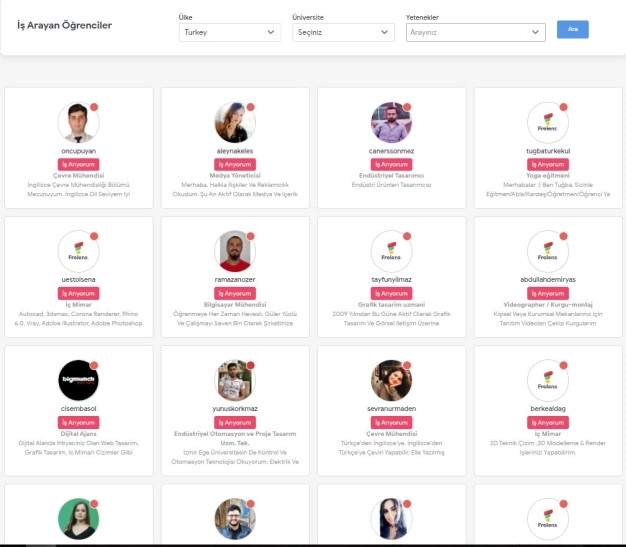Click yunuskorkmaz's profile photo

click(235, 380)
